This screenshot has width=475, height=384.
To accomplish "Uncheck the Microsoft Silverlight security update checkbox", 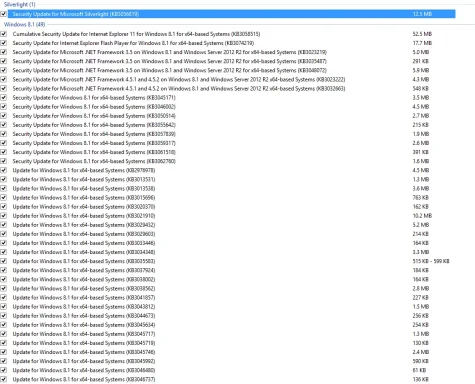I will point(4,14).
